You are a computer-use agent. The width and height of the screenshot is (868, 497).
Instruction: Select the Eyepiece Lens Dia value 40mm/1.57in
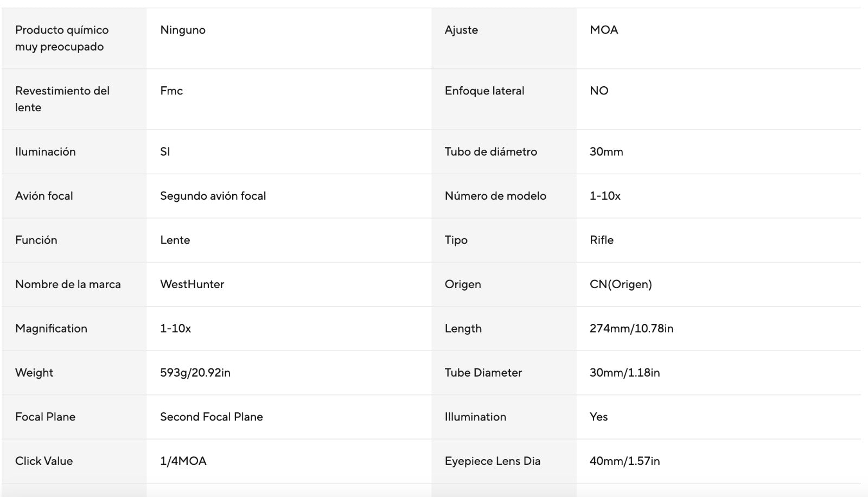pyautogui.click(x=625, y=461)
